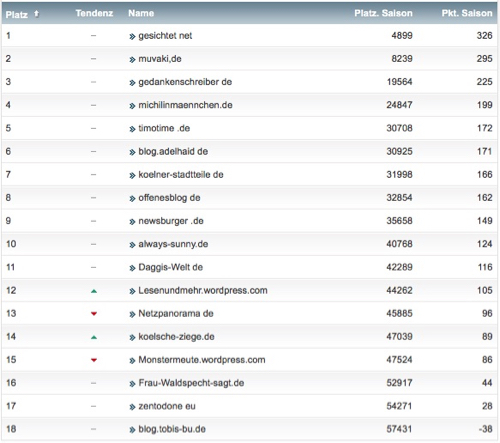Open the Daggis-Welt de link
The image size is (500, 443).
tap(170, 267)
